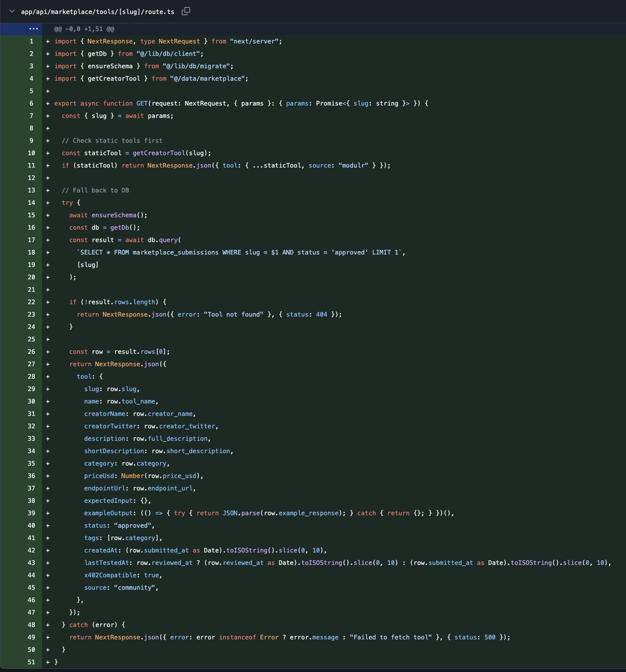
Task: Select line number 23 in the gutter
Action: [x=31, y=314]
